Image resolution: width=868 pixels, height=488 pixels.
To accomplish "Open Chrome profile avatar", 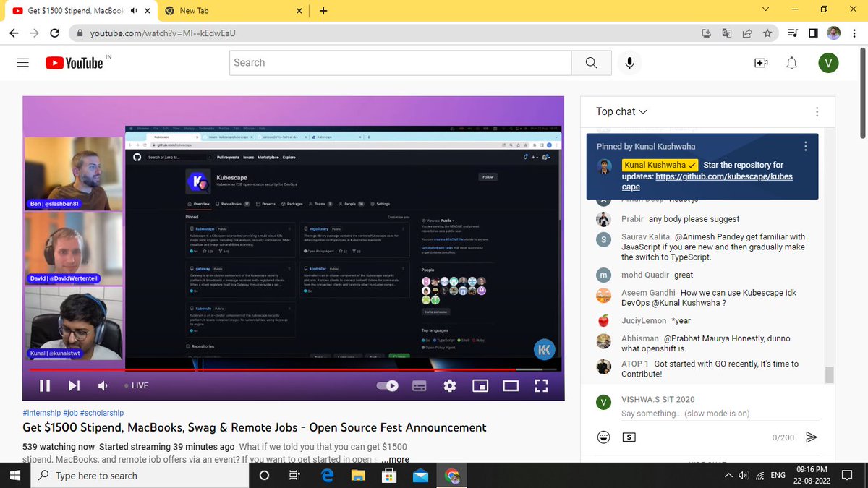I will coord(834,33).
